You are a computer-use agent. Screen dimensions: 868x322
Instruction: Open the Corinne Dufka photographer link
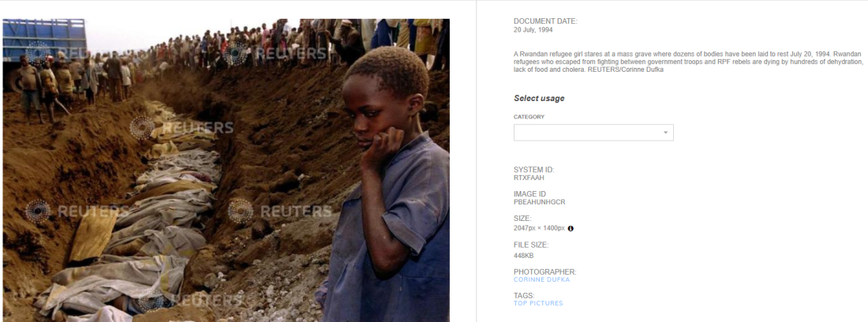(541, 280)
